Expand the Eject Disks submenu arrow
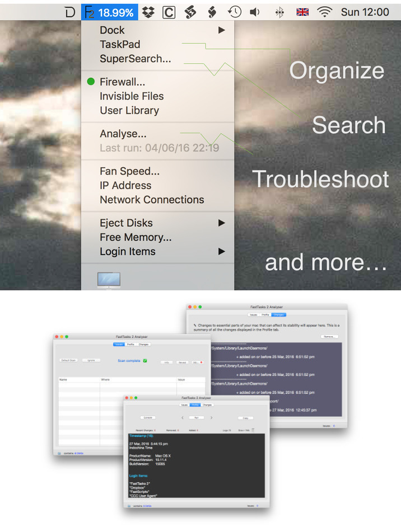Screen dimensions: 401x532 pyautogui.click(x=222, y=223)
